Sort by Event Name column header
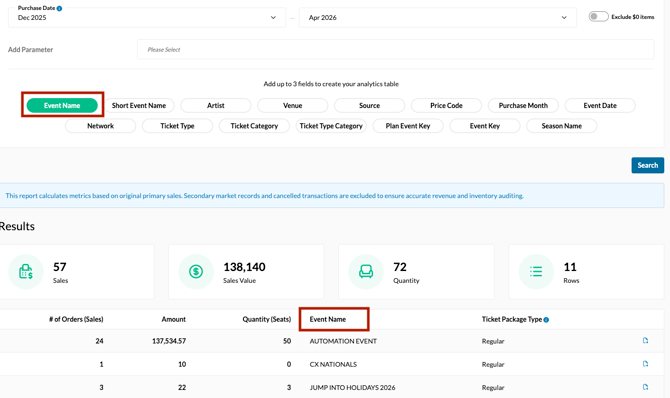 (328, 319)
